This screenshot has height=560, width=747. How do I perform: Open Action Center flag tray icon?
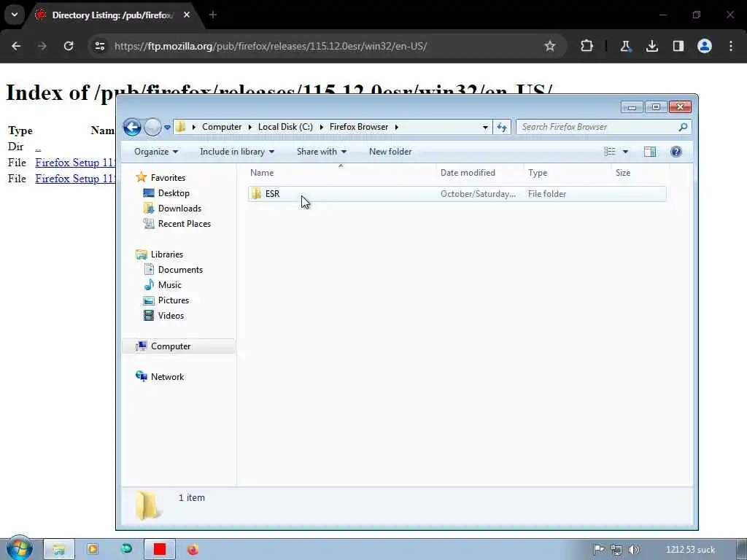tap(599, 550)
